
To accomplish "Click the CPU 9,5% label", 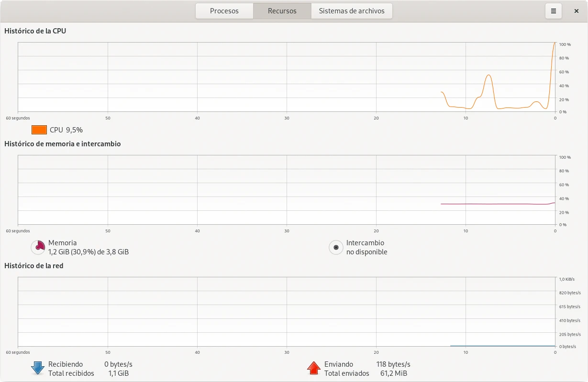I will point(66,130).
